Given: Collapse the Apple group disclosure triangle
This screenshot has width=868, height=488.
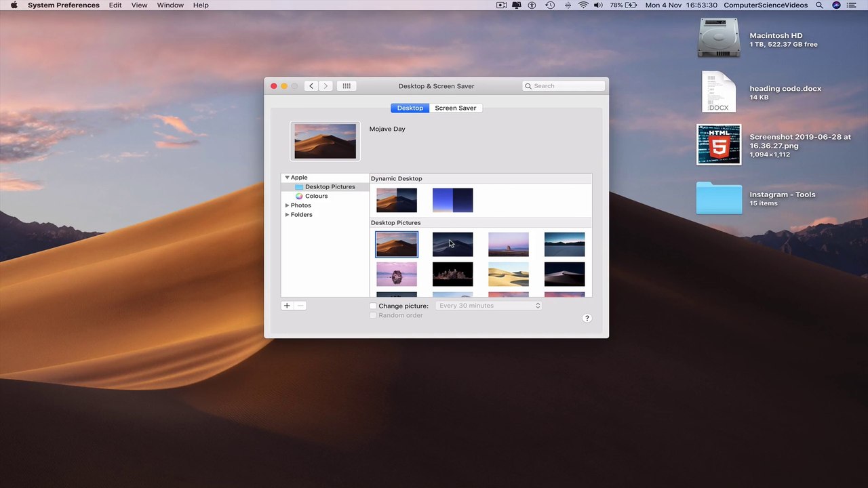Looking at the screenshot, I should tap(287, 178).
